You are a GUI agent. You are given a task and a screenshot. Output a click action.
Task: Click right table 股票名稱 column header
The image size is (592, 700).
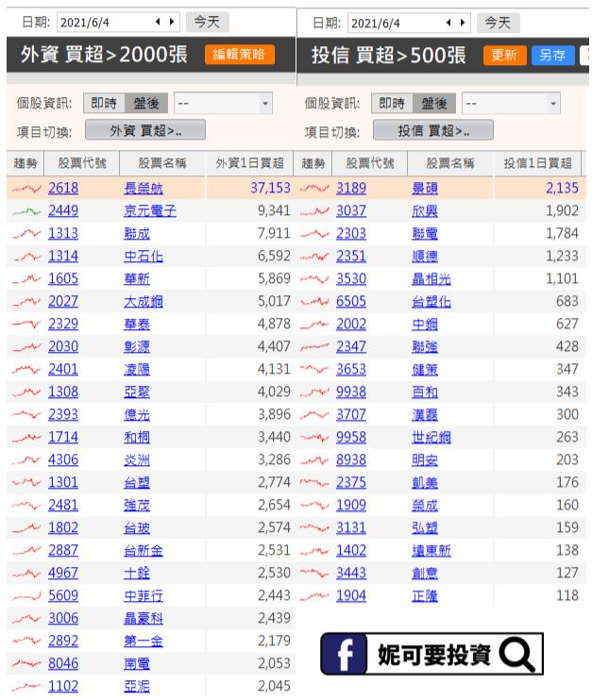point(450,163)
